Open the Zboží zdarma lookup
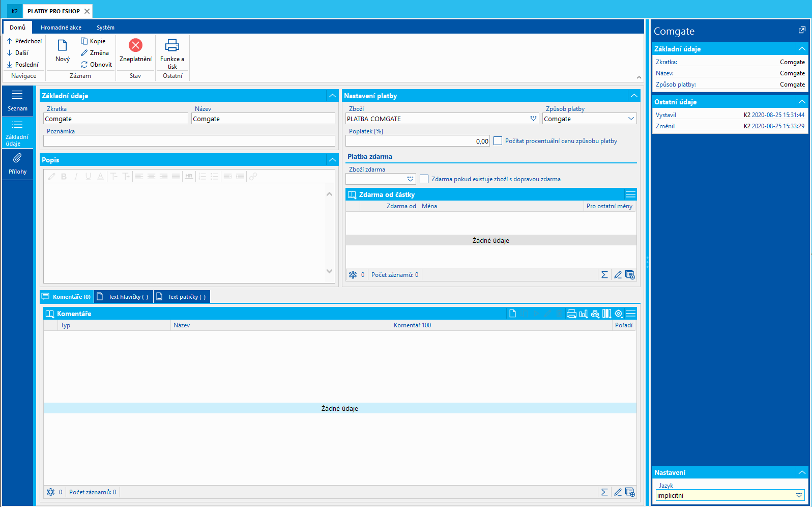Screen dimensions: 812x507 pyautogui.click(x=410, y=179)
